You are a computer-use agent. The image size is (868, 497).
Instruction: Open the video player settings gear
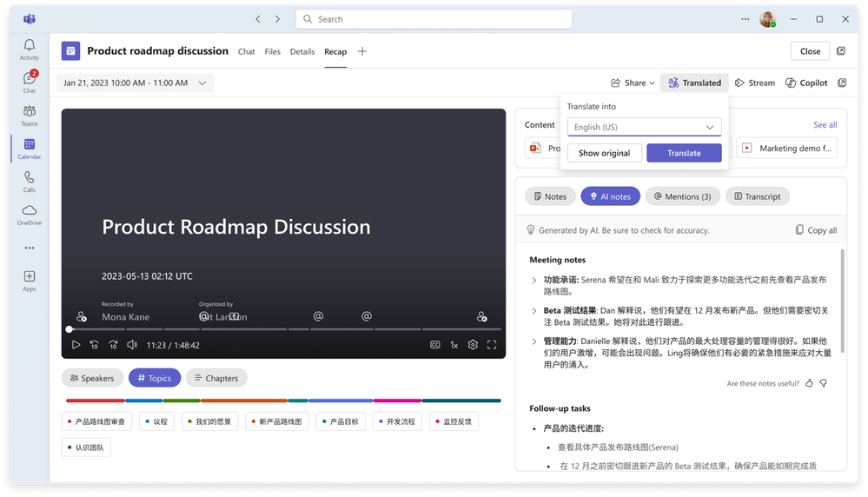pos(473,345)
